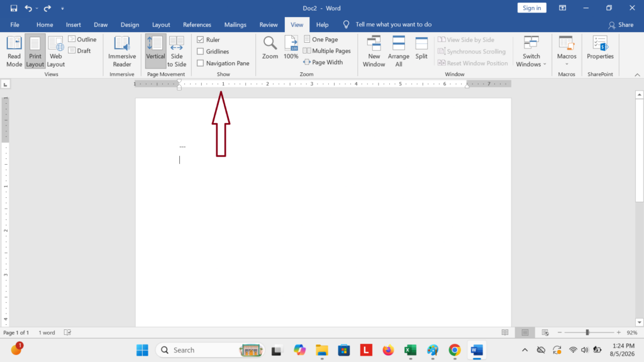644x362 pixels.
Task: Choose Multiple Pages zoom
Action: click(327, 51)
